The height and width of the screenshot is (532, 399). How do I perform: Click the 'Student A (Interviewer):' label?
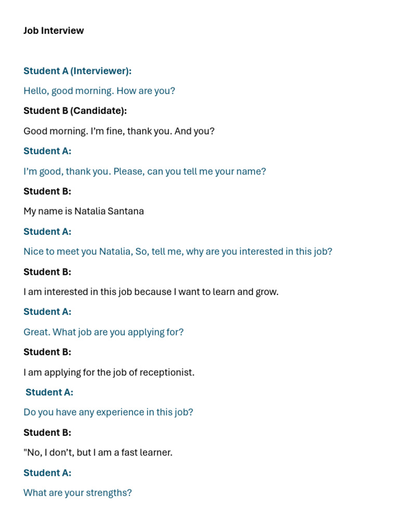point(77,71)
